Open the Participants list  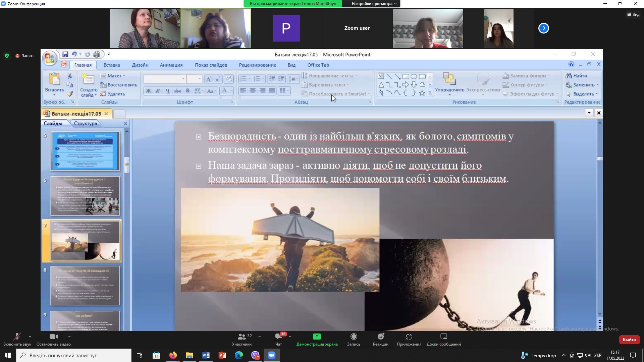coord(241,337)
